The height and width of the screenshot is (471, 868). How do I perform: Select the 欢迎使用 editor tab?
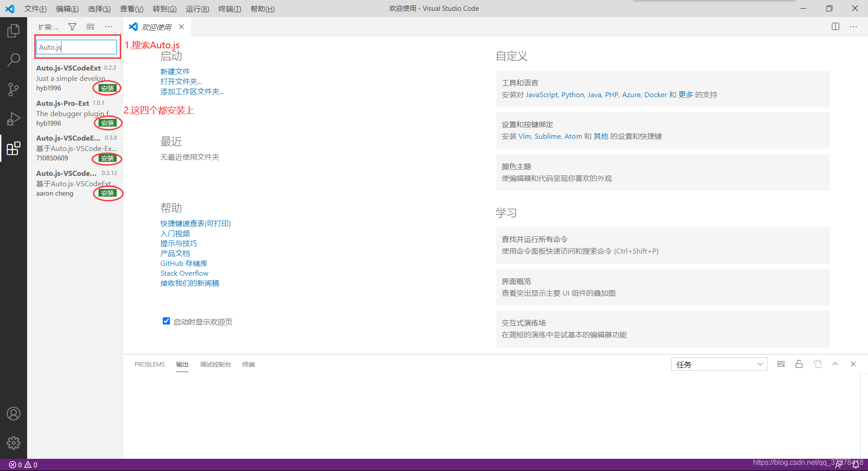tap(156, 27)
